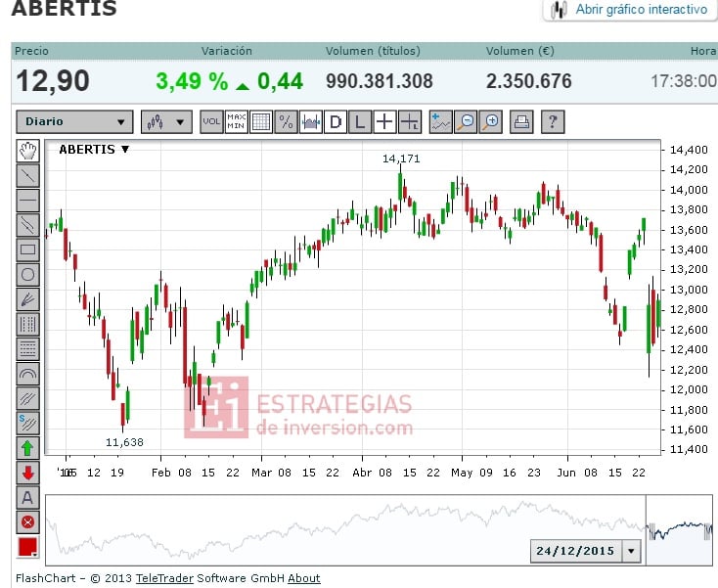The image size is (718, 588).
Task: Open the Diario period dropdown
Action: point(74,122)
